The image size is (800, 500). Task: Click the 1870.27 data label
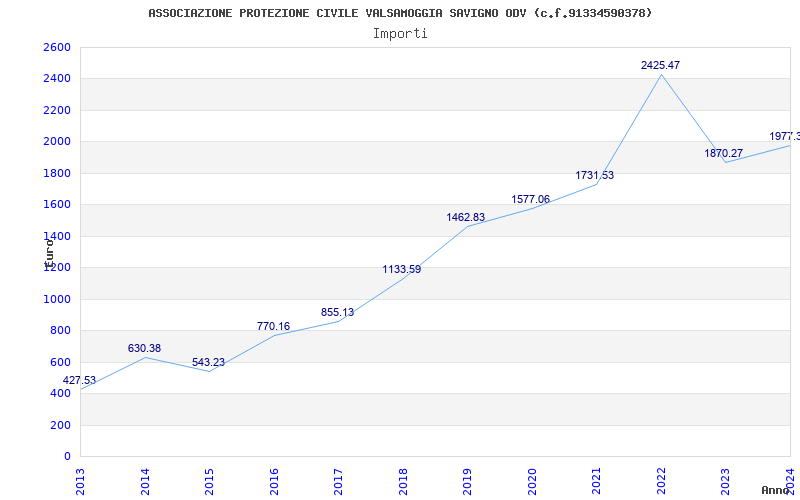click(x=723, y=154)
